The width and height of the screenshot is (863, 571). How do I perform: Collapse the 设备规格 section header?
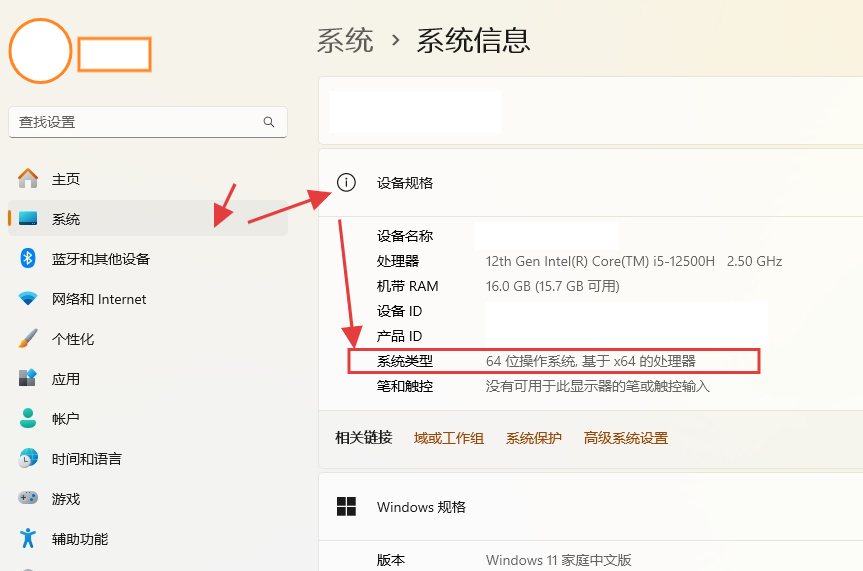coord(591,182)
